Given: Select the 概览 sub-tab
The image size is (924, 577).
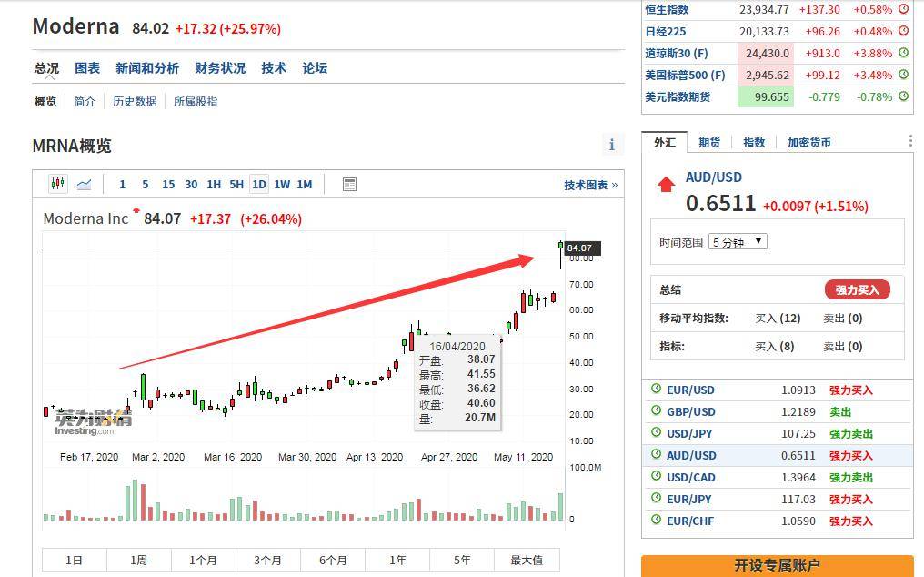Looking at the screenshot, I should tap(45, 102).
